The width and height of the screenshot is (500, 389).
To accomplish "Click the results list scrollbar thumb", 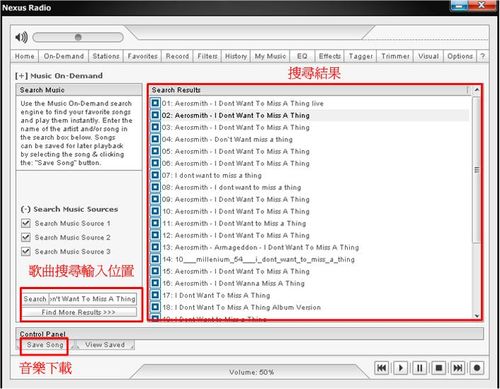I will (477, 170).
